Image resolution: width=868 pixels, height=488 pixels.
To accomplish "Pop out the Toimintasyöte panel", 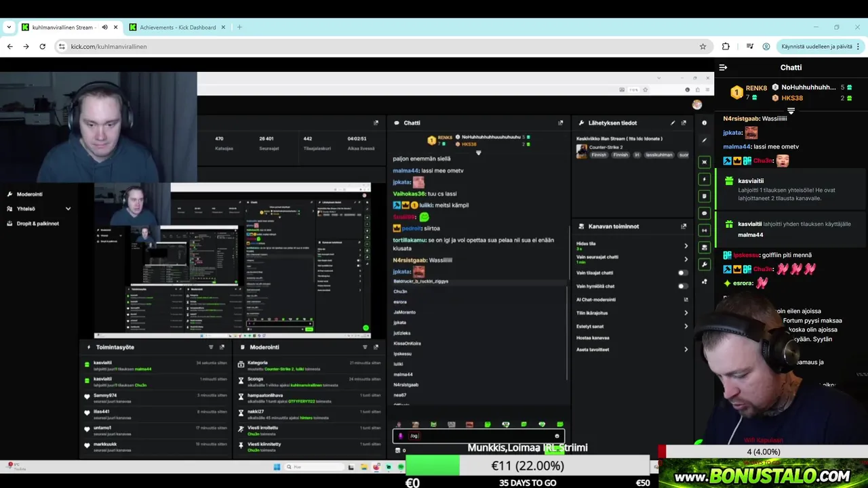I will point(222,347).
